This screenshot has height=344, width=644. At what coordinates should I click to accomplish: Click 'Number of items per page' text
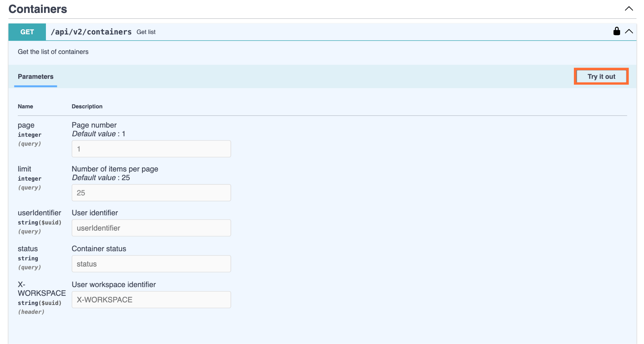tap(115, 169)
